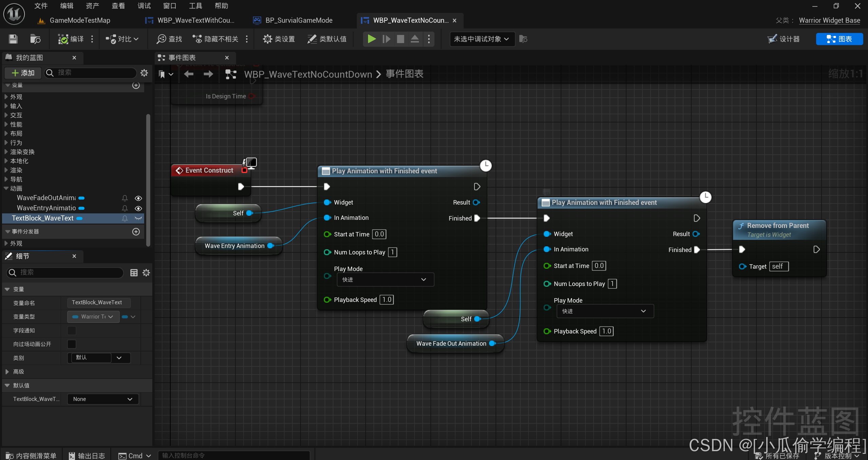Image resolution: width=868 pixels, height=460 pixels.
Task: Open the Warrior Widget Base parent class link
Action: 829,20
